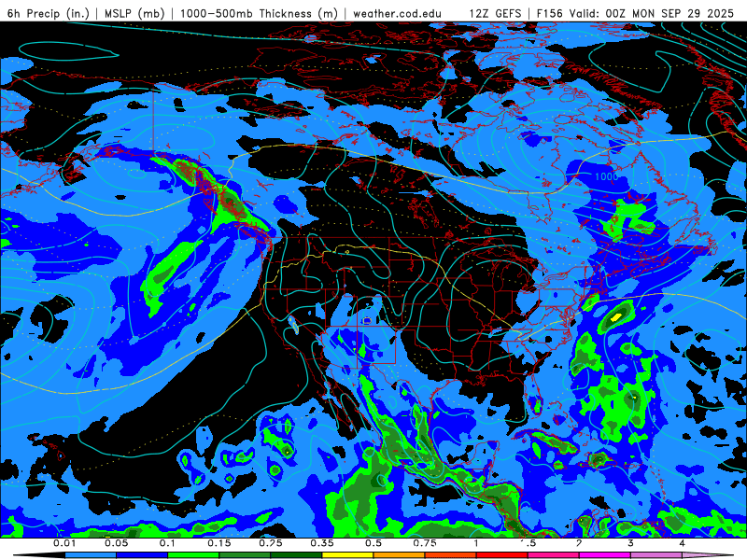Click the dark green 0.25–0.35 legend swatch
This screenshot has width=747, height=560.
click(296, 555)
